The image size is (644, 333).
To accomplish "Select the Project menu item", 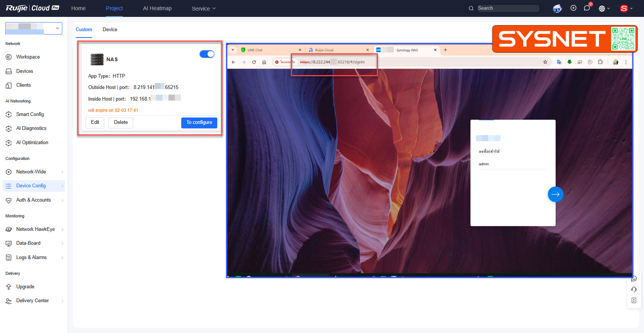I will (x=114, y=8).
